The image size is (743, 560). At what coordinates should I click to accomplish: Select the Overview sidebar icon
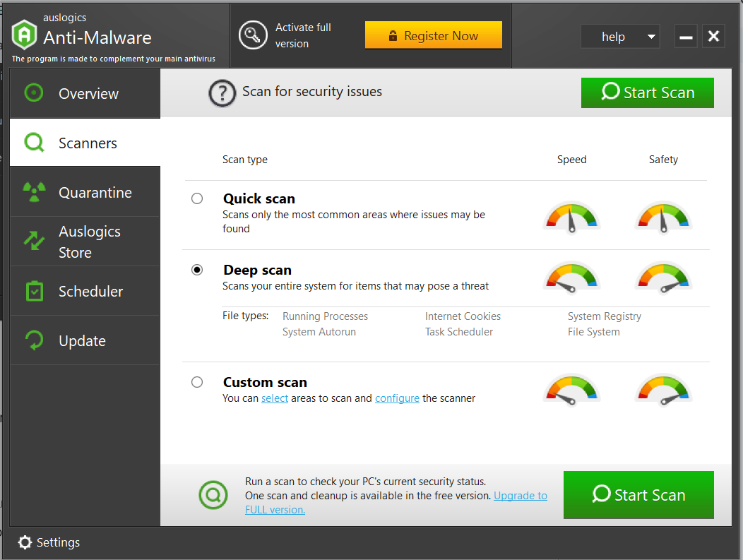33,93
